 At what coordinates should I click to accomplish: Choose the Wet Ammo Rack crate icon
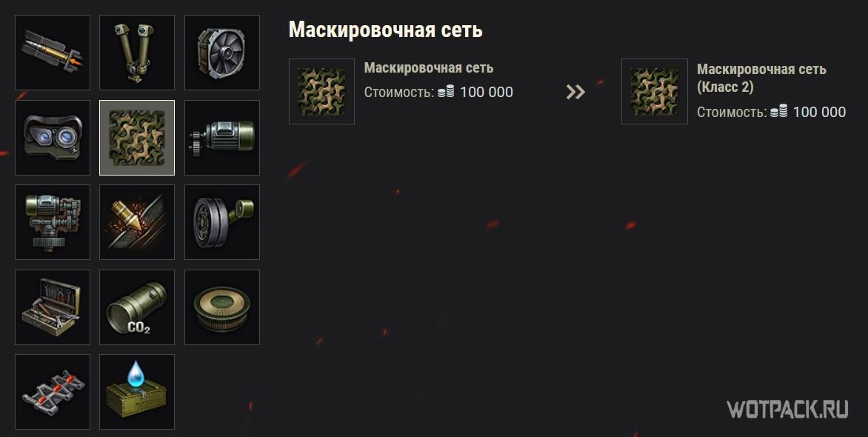[x=137, y=392]
